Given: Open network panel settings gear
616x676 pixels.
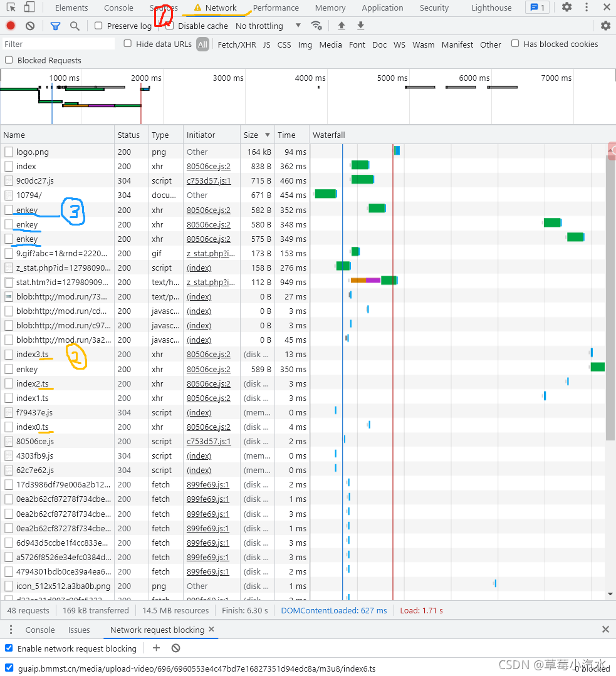Looking at the screenshot, I should coord(605,26).
